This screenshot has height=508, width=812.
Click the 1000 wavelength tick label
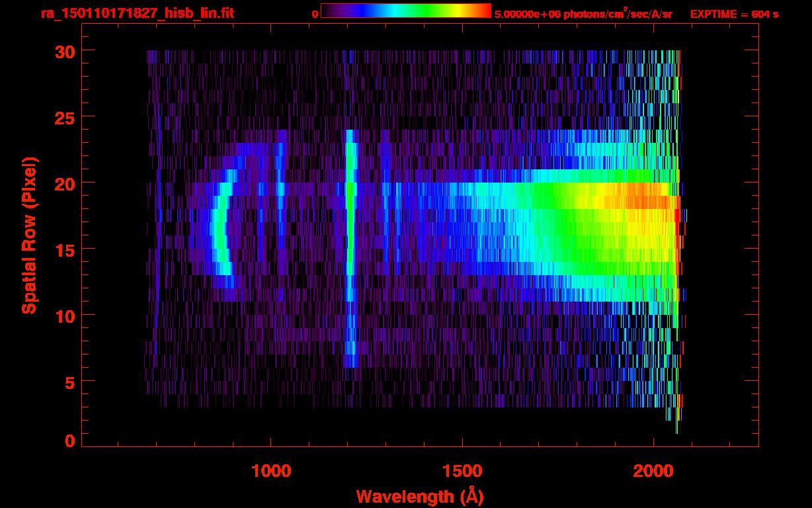point(271,472)
